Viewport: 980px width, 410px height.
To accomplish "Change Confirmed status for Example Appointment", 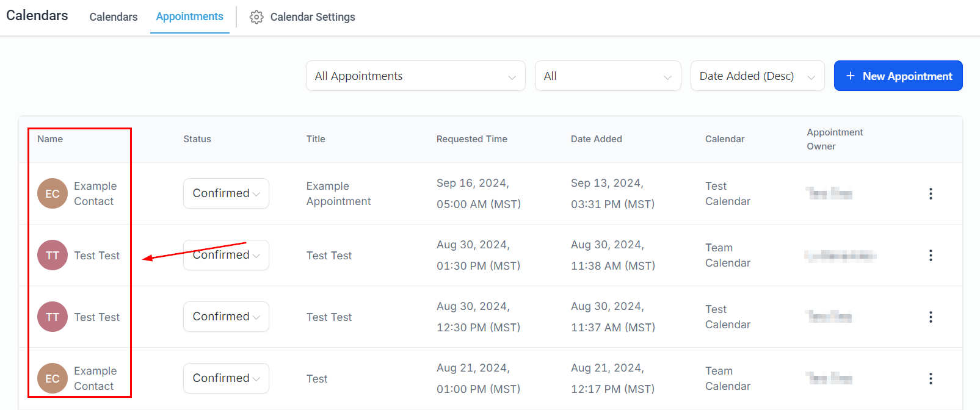I will 226,193.
